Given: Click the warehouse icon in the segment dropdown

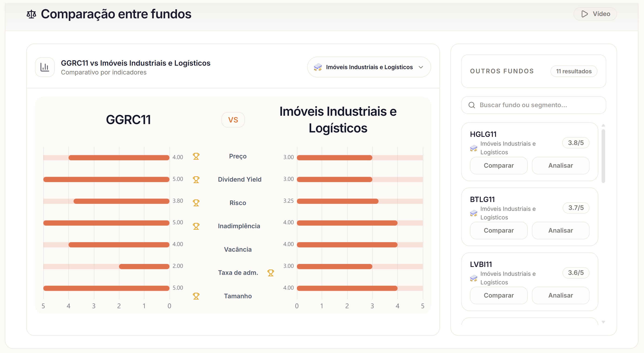Looking at the screenshot, I should coord(318,67).
